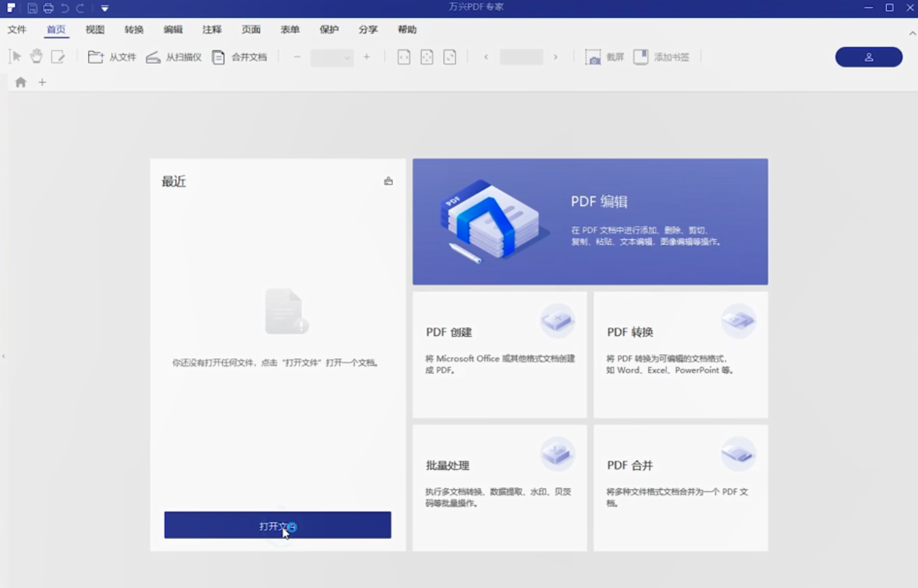Expand the left side panel arrow
Viewport: 918px width, 588px height.
point(4,356)
